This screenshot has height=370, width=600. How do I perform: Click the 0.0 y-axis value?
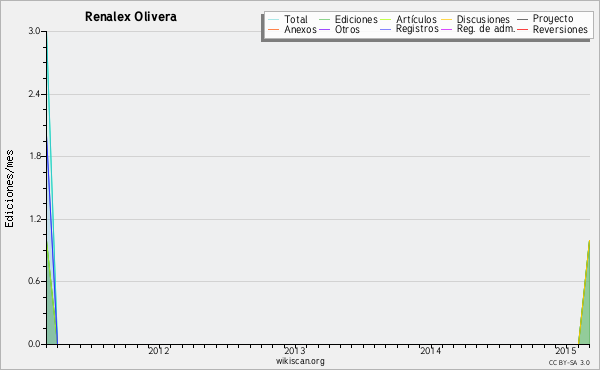(34, 344)
